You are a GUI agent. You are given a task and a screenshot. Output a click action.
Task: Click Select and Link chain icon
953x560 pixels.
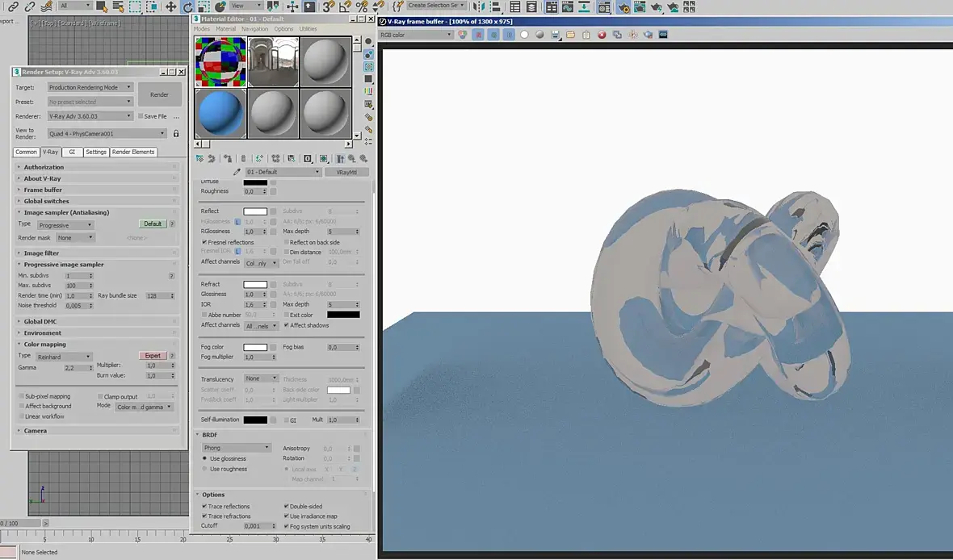click(x=13, y=6)
